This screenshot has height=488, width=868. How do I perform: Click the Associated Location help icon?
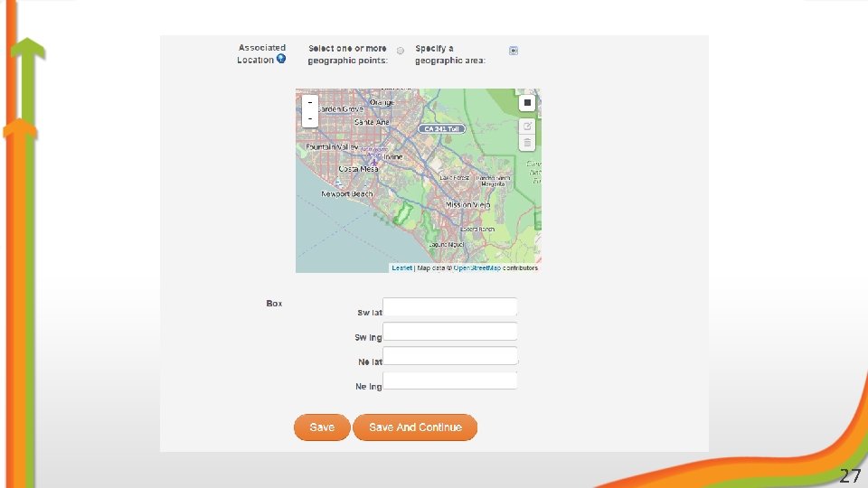tap(281, 59)
